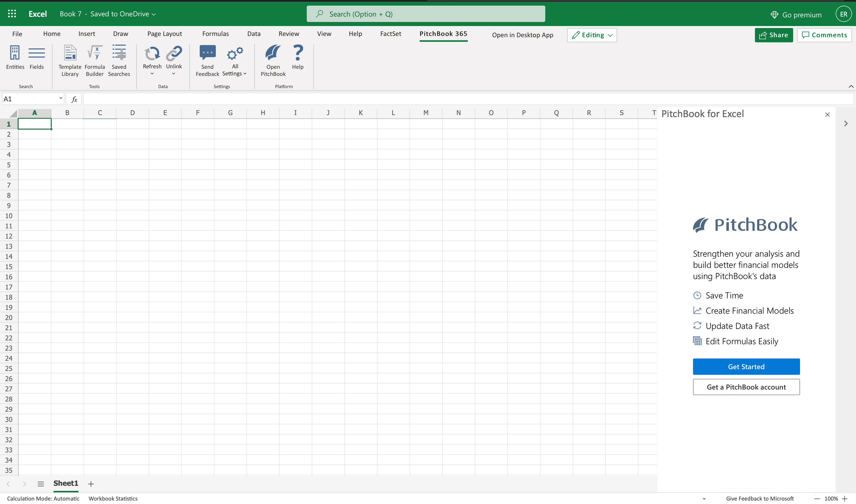Launch the Formula Builder tool
The width and height of the screenshot is (856, 504).
click(x=94, y=53)
